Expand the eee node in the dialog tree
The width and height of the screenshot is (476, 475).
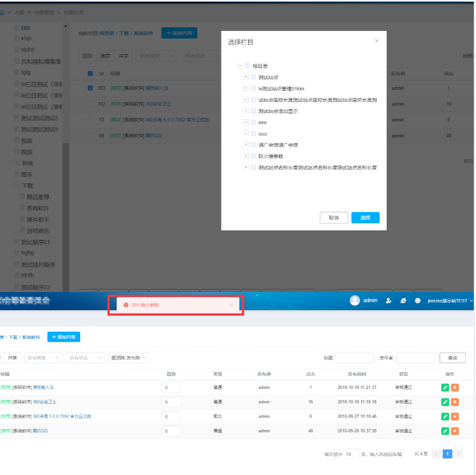pos(246,122)
